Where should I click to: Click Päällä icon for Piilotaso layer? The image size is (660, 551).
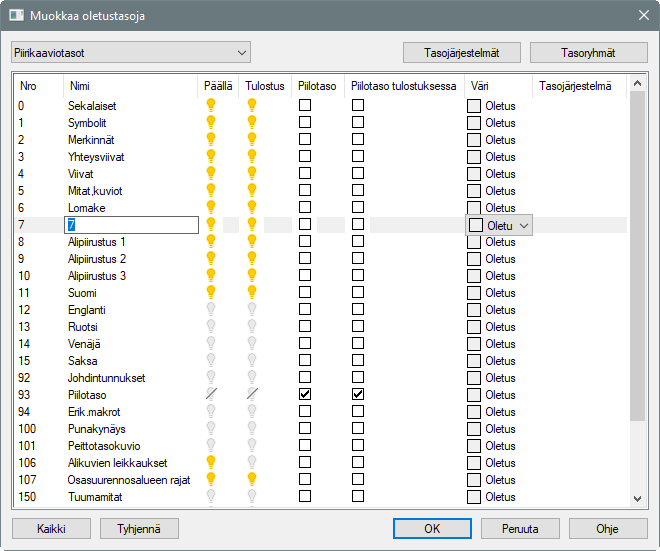211,395
